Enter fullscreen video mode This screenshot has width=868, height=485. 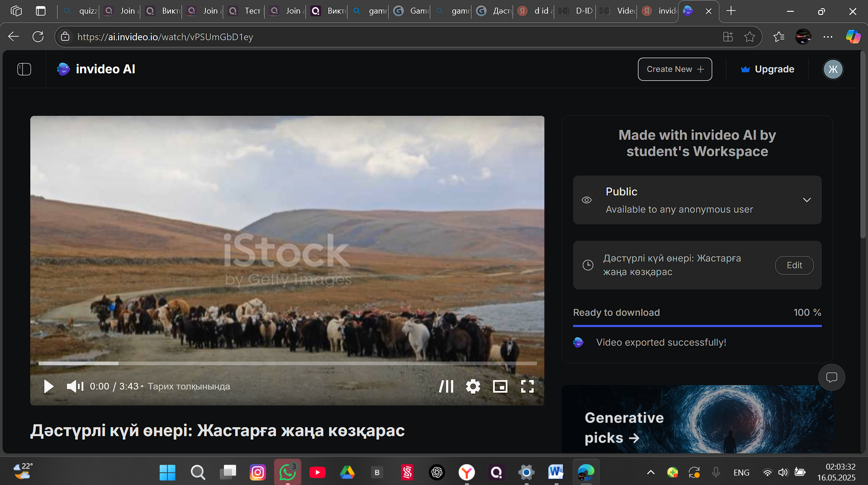[527, 386]
